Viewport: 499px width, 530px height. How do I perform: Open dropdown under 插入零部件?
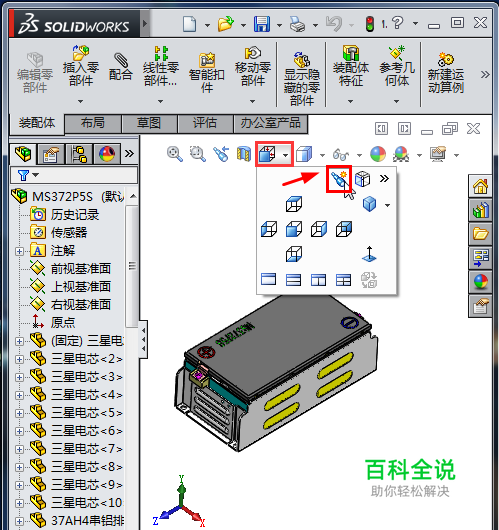coord(80,101)
